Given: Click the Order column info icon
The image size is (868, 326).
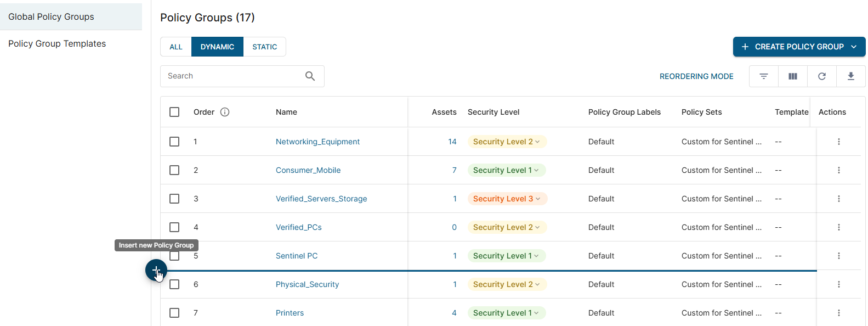Looking at the screenshot, I should coord(225,112).
